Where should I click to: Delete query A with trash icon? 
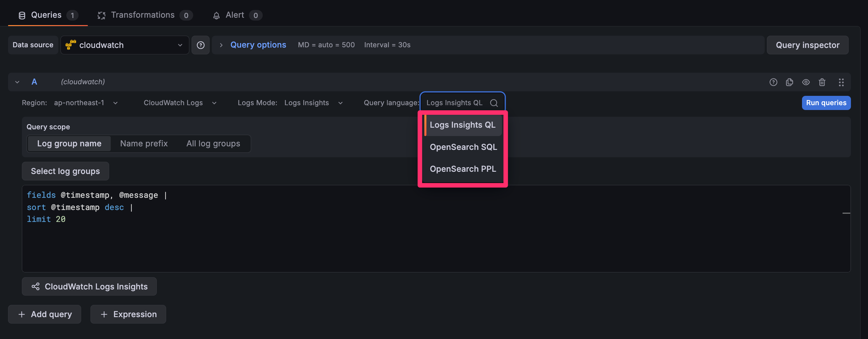click(x=822, y=82)
